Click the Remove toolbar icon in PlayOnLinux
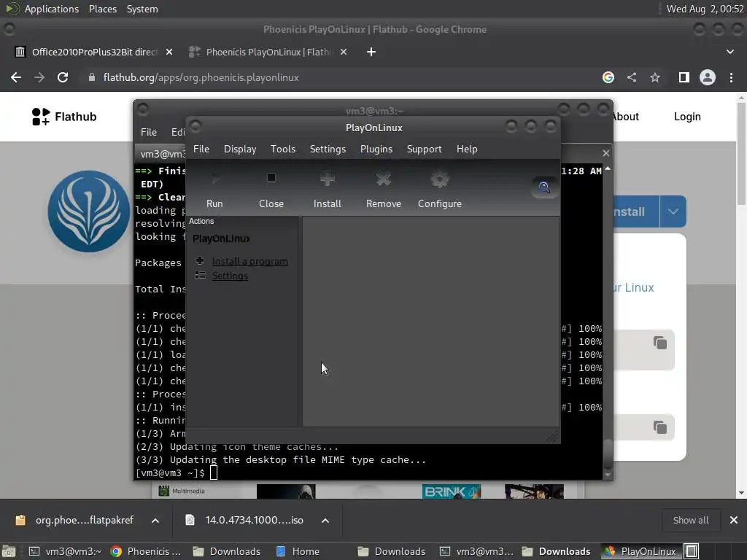Viewport: 747px width, 560px height. pyautogui.click(x=384, y=179)
